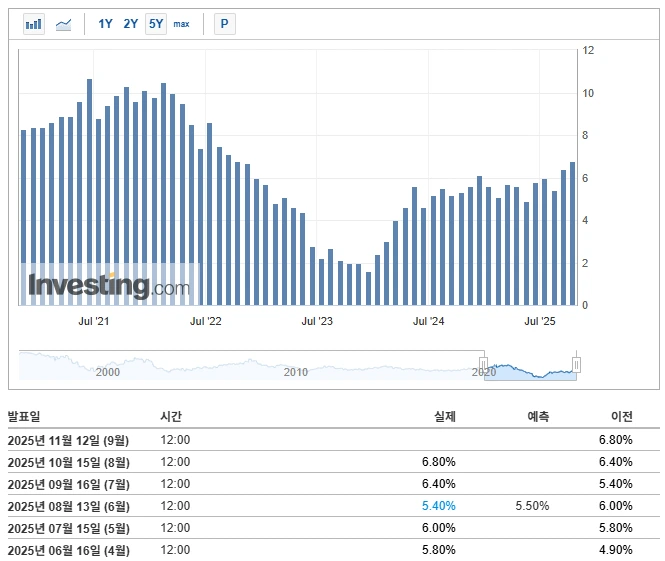Click the Jul '25 x-axis label

pyautogui.click(x=539, y=321)
